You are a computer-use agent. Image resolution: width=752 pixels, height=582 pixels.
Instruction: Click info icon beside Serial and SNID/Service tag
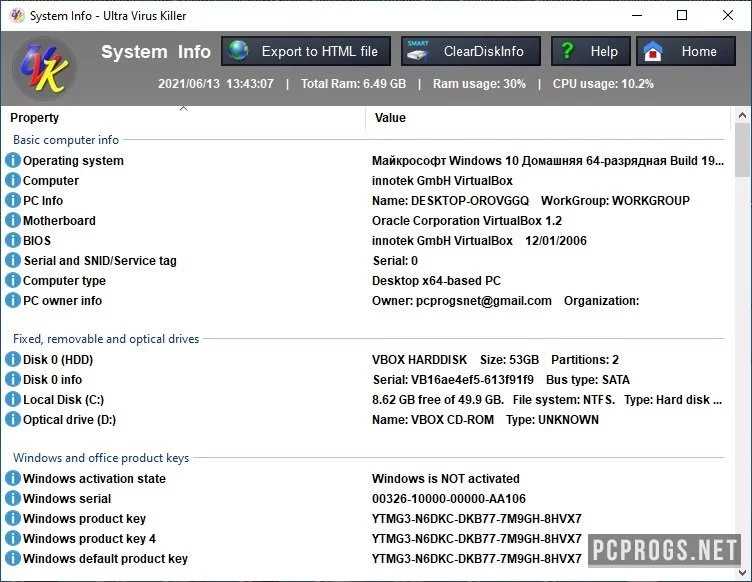pos(13,260)
